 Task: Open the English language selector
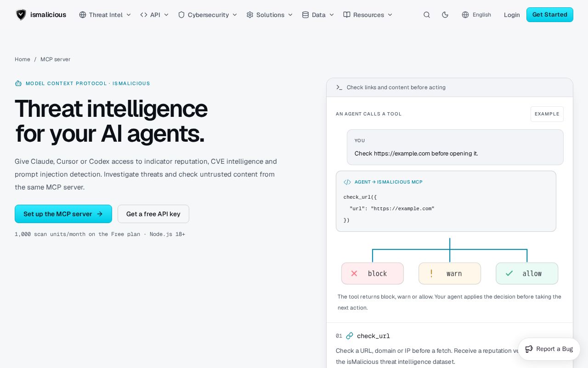[476, 15]
